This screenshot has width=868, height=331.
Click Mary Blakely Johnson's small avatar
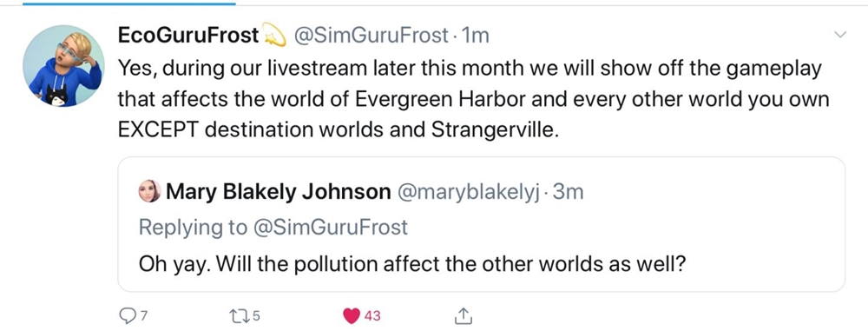tap(149, 191)
